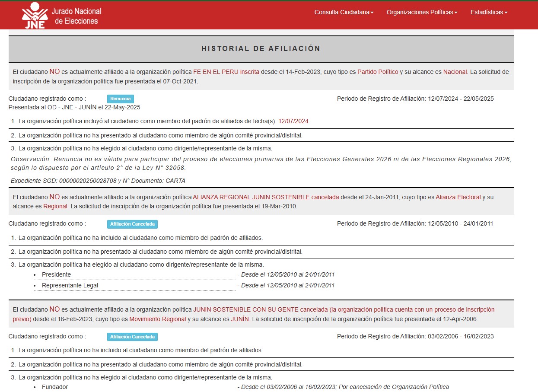Click the Renuncia status badge

(x=121, y=99)
